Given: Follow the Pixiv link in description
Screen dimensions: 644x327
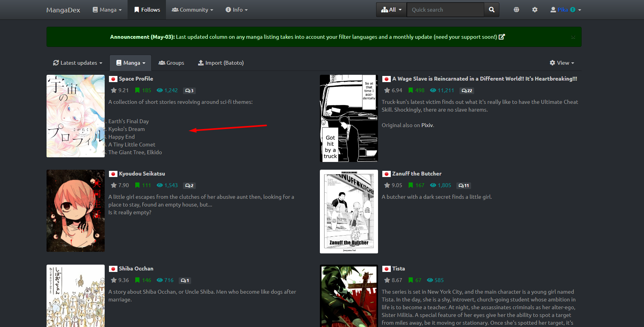Looking at the screenshot, I should coord(427,125).
